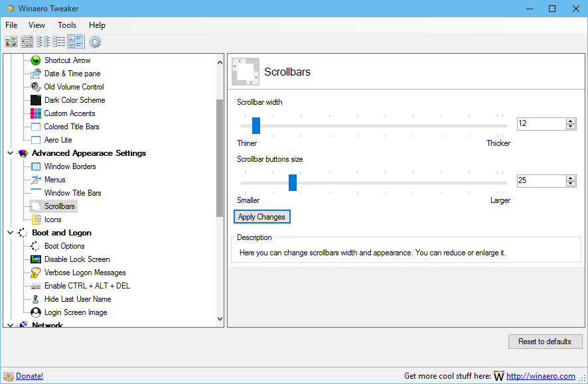Click the Donate icon in status bar
Viewport: 588px width, 384px height.
[x=8, y=376]
